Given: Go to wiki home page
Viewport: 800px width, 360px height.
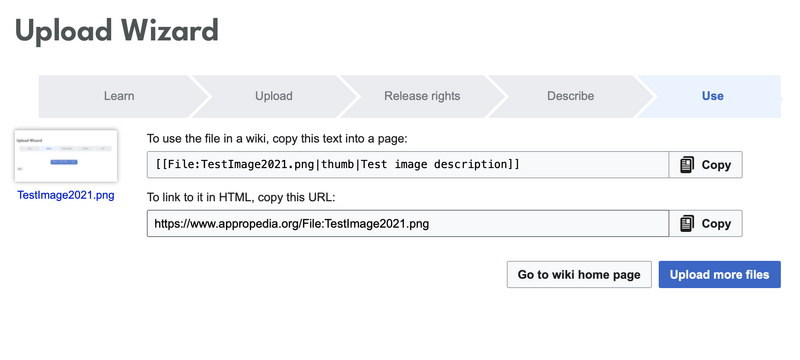Looking at the screenshot, I should click(579, 274).
